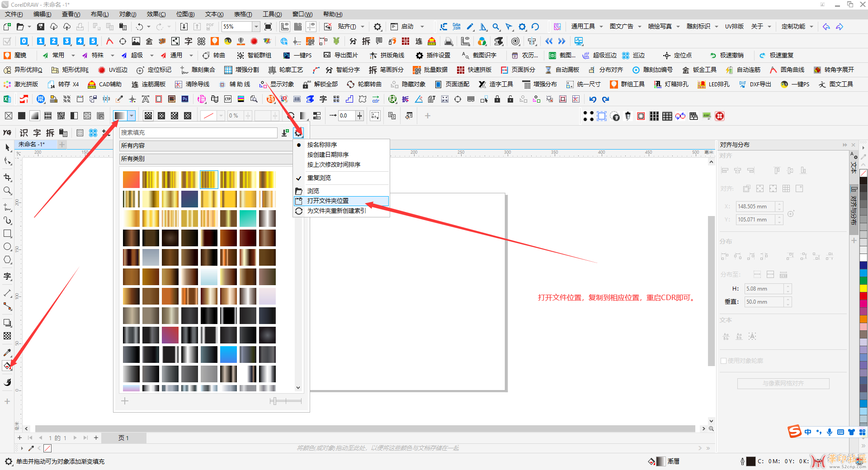Click the 插件设置 button
Viewport: 868px width, 470px height.
click(433, 55)
